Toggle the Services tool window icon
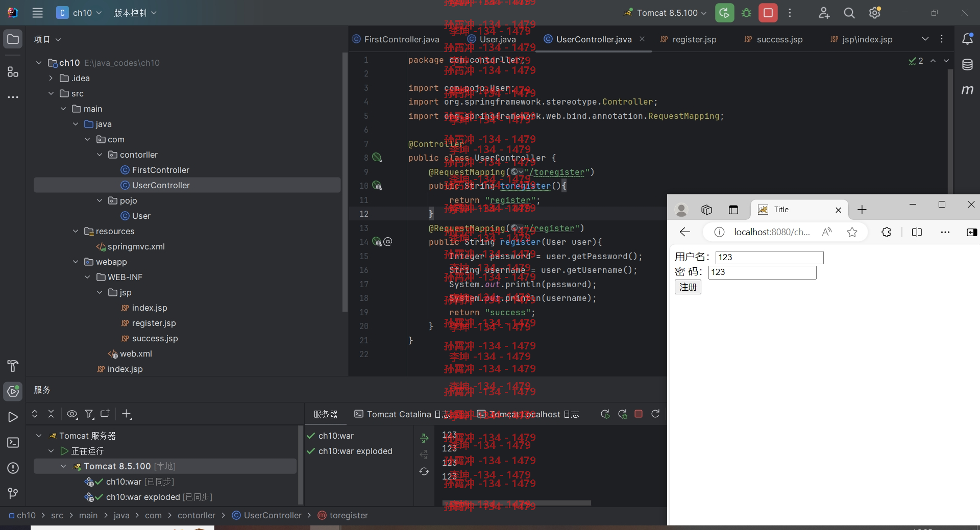The height and width of the screenshot is (530, 980). 13,391
